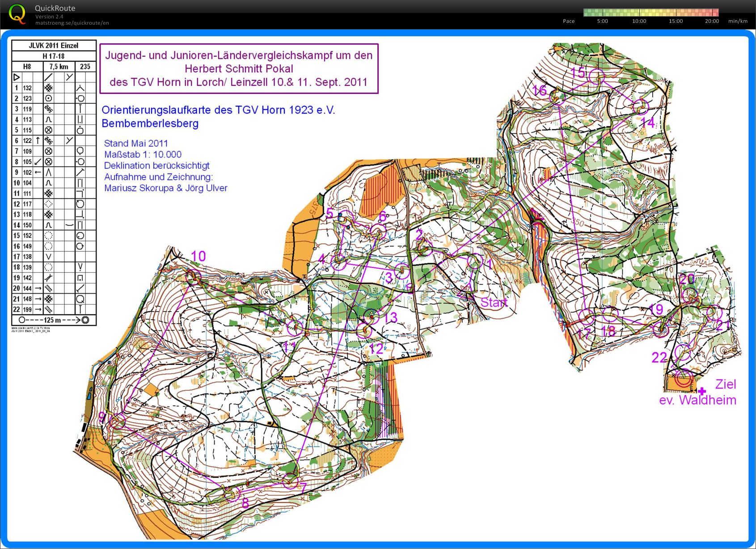Open the matstroeng.se/quickroute/en link
Image resolution: width=756 pixels, height=549 pixels.
(72, 23)
